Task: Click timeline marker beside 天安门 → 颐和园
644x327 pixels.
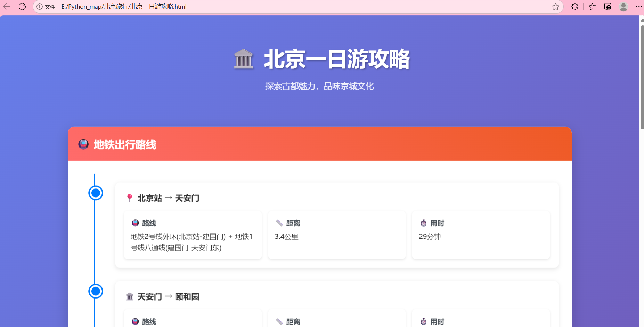Action: coord(96,291)
